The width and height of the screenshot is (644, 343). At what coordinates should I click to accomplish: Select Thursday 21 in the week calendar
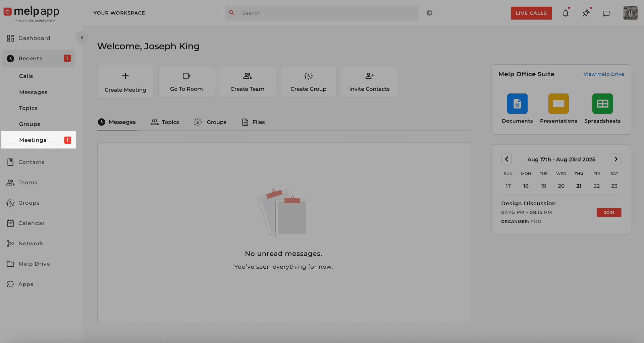tap(579, 186)
